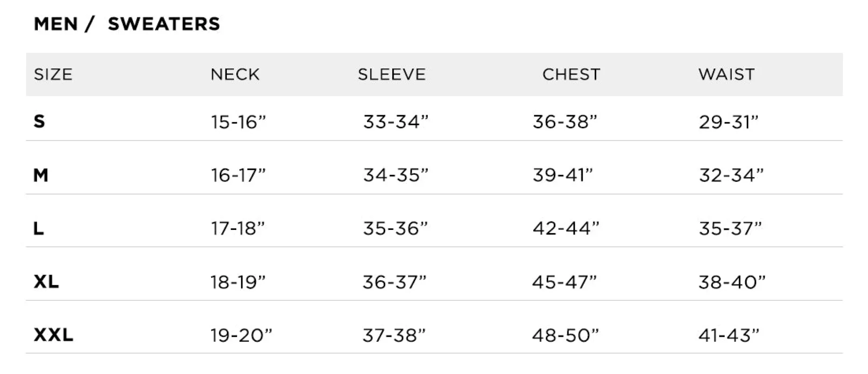Select the 29-31" waist measurement

point(728,122)
